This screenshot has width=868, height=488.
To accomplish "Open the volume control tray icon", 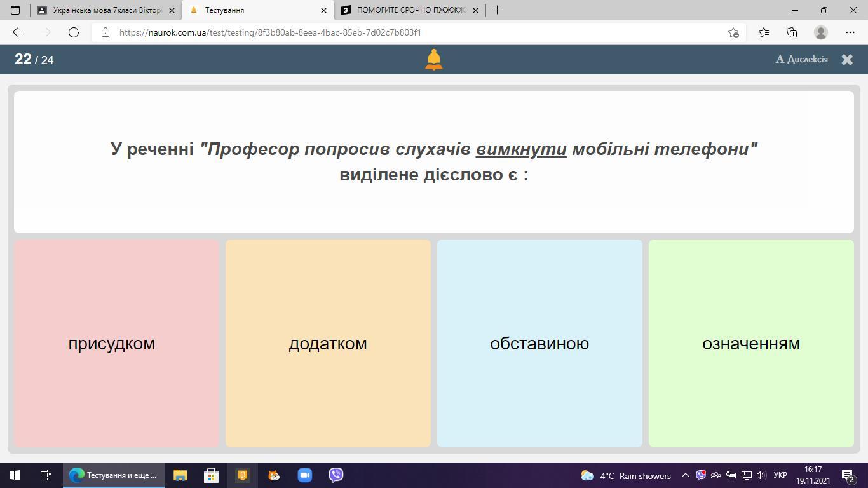I will (761, 475).
